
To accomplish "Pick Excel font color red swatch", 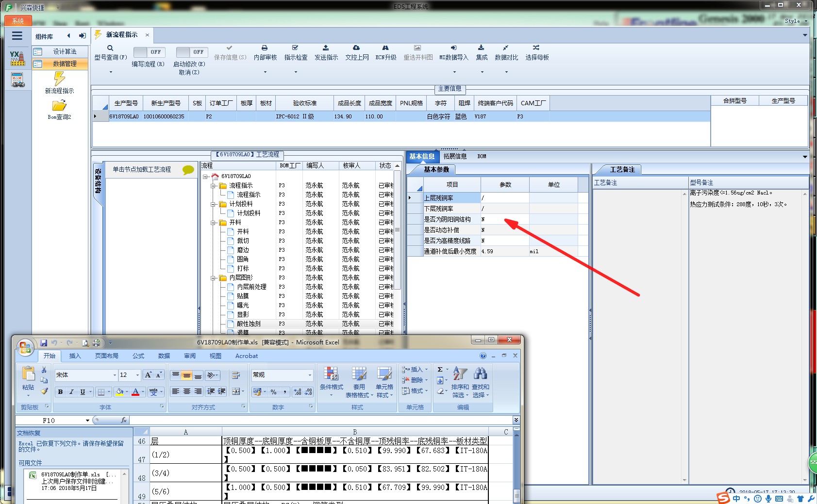I will 135,392.
